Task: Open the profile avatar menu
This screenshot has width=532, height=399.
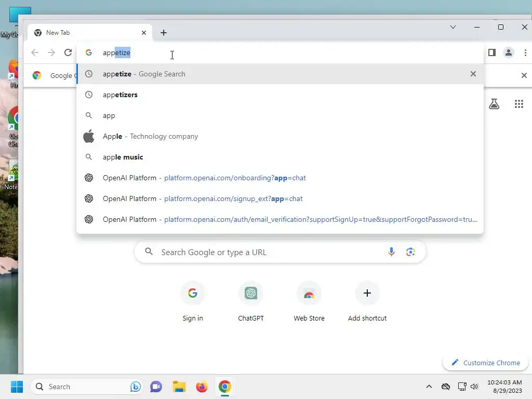Action: click(x=508, y=52)
